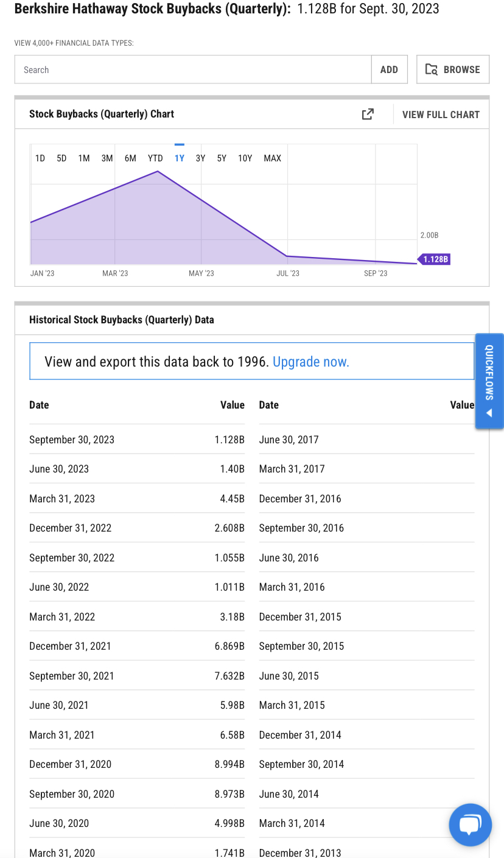
Task: Click the March 31, 2022 date
Action: [x=62, y=617]
